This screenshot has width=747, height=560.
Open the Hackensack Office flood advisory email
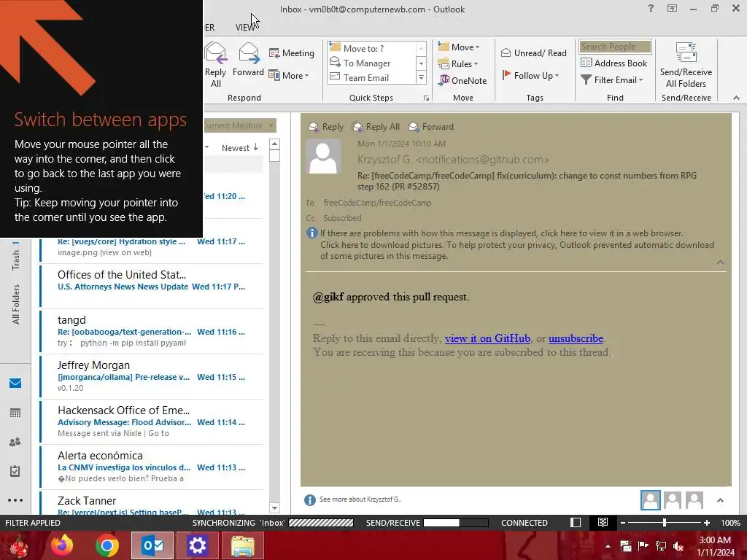point(152,421)
